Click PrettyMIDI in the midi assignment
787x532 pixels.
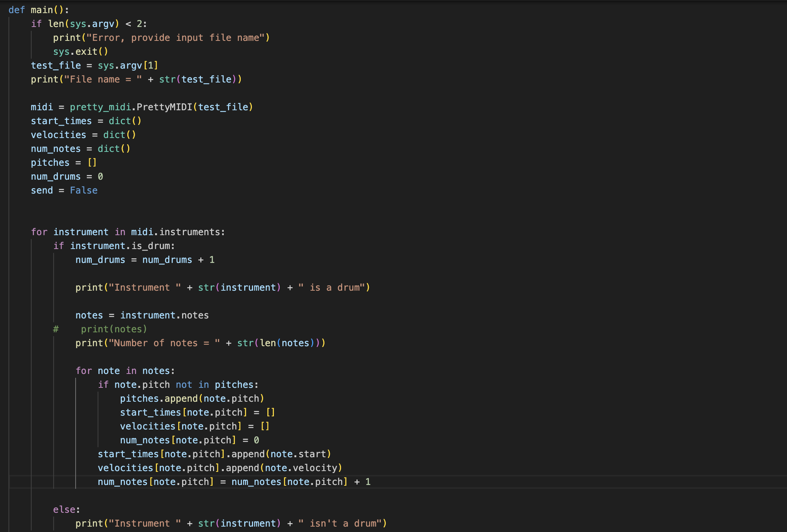[164, 107]
